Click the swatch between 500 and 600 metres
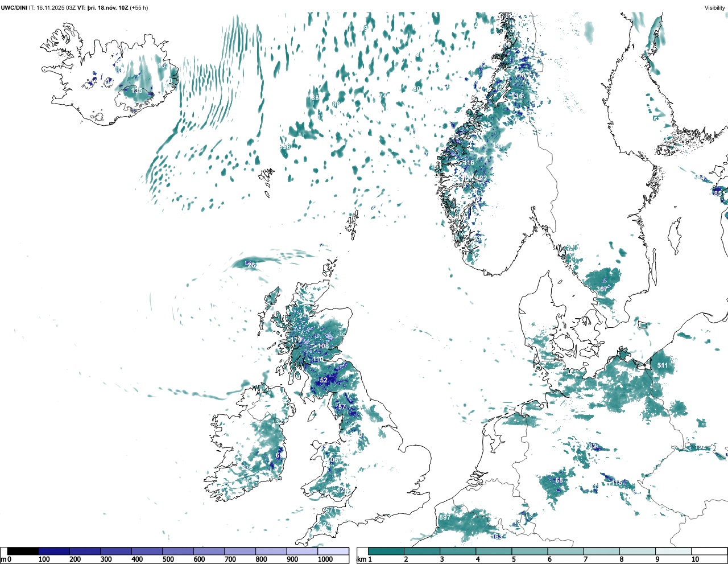Viewport: 728px width, 564px height. coord(178,551)
